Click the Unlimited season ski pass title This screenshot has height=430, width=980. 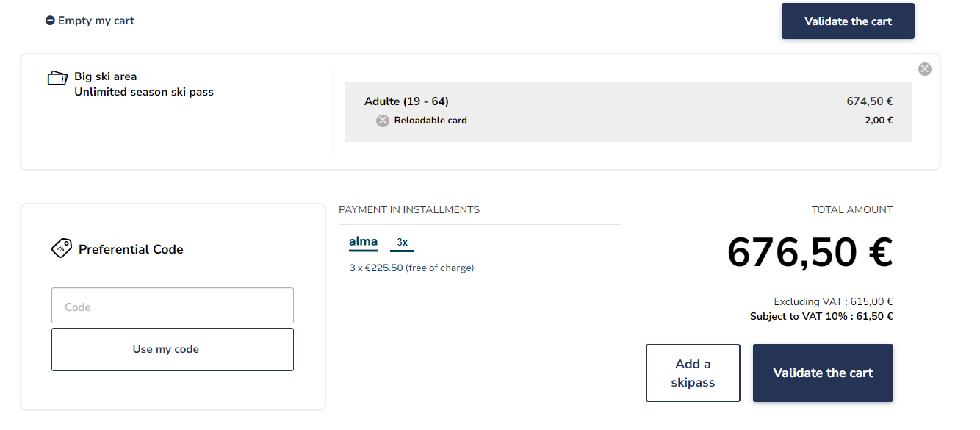click(144, 92)
